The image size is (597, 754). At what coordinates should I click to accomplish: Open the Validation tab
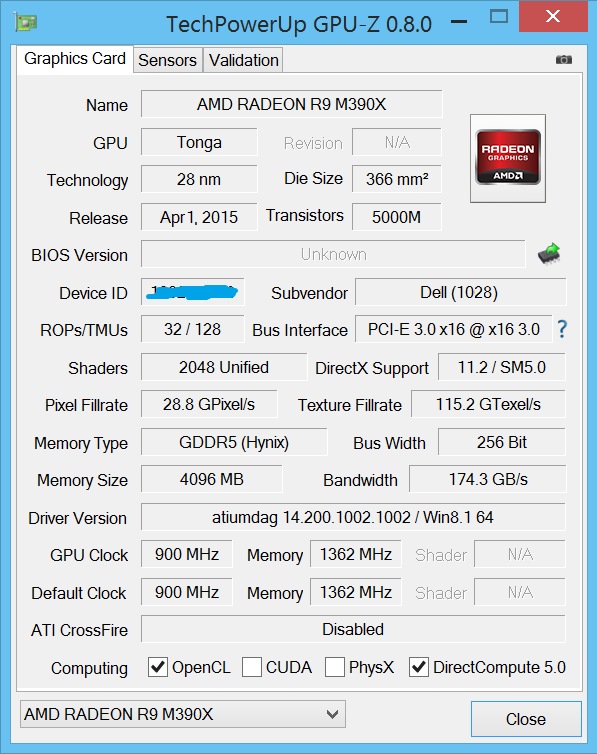(243, 61)
